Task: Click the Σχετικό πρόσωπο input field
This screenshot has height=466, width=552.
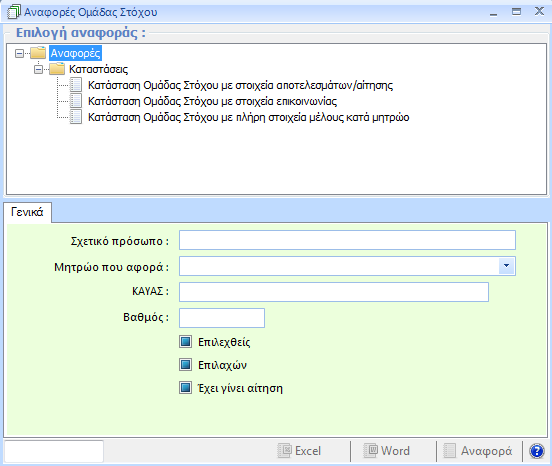Action: click(347, 240)
